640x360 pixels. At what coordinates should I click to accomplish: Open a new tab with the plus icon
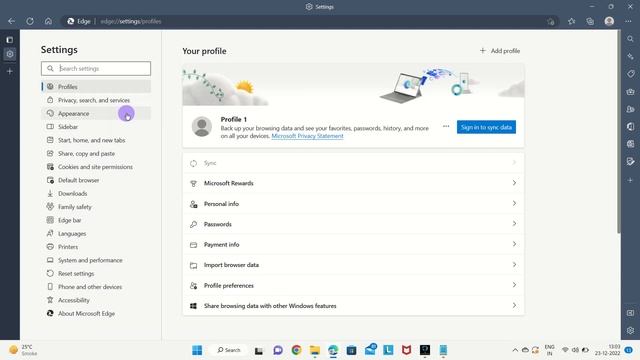pyautogui.click(x=10, y=71)
